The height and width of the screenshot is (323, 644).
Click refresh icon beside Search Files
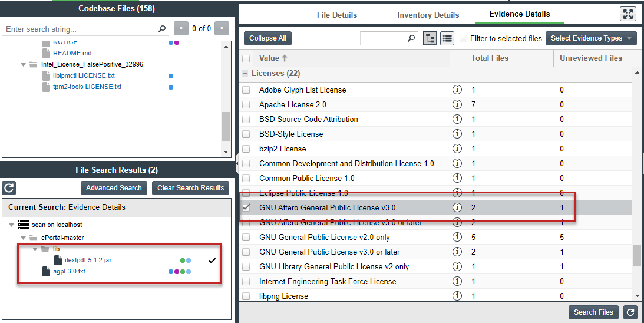[x=630, y=312]
